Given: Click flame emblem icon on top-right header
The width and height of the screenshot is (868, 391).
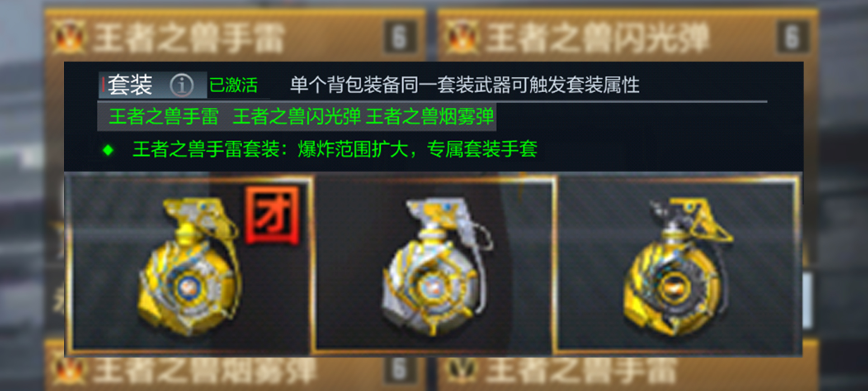Looking at the screenshot, I should point(462,37).
